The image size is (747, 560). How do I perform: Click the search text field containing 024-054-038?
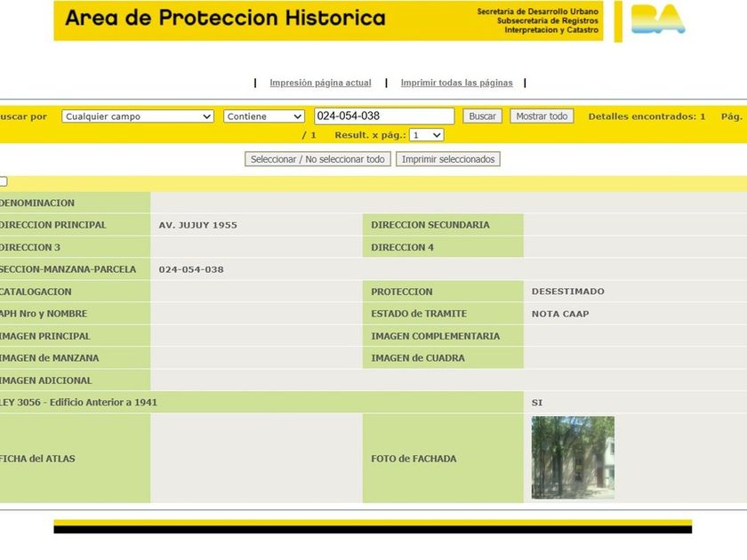tap(384, 116)
